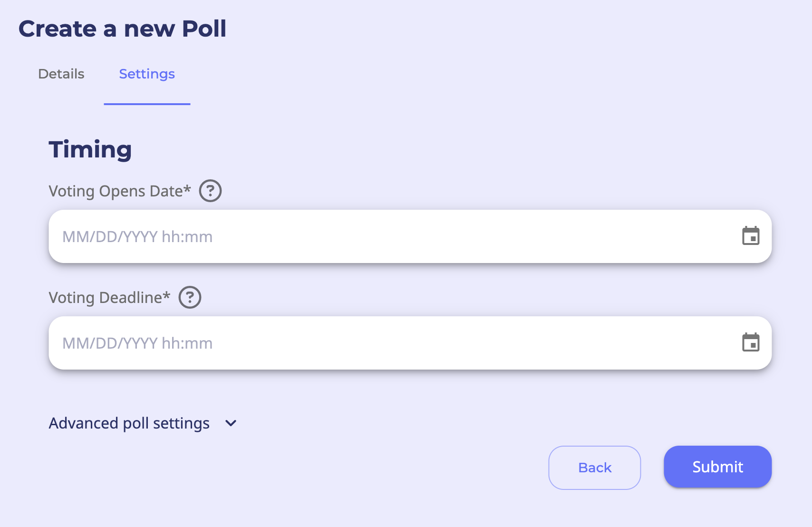
Task: Click the Voting Deadline placeholder text
Action: click(x=137, y=343)
